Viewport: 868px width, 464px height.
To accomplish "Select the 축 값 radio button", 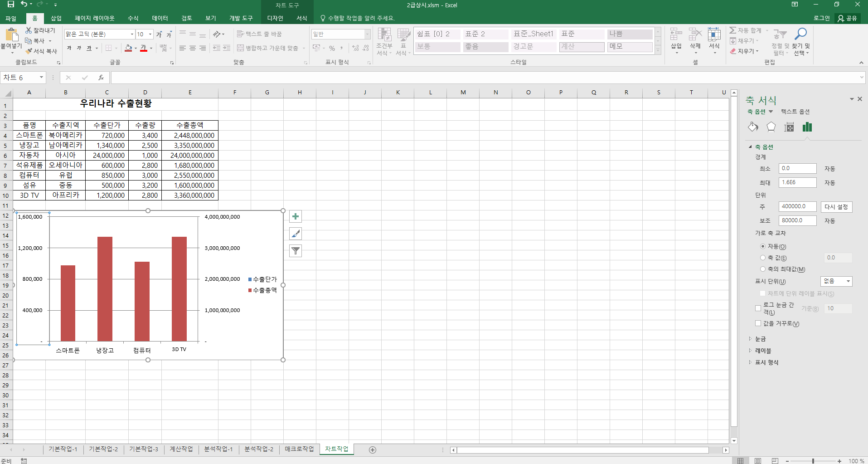I will tap(763, 258).
